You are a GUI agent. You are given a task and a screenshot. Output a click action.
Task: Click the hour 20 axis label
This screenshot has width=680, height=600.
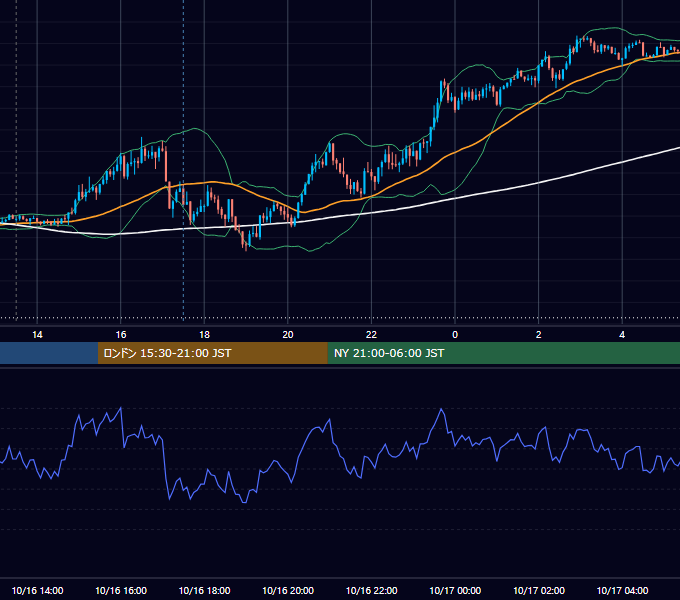[x=288, y=335]
